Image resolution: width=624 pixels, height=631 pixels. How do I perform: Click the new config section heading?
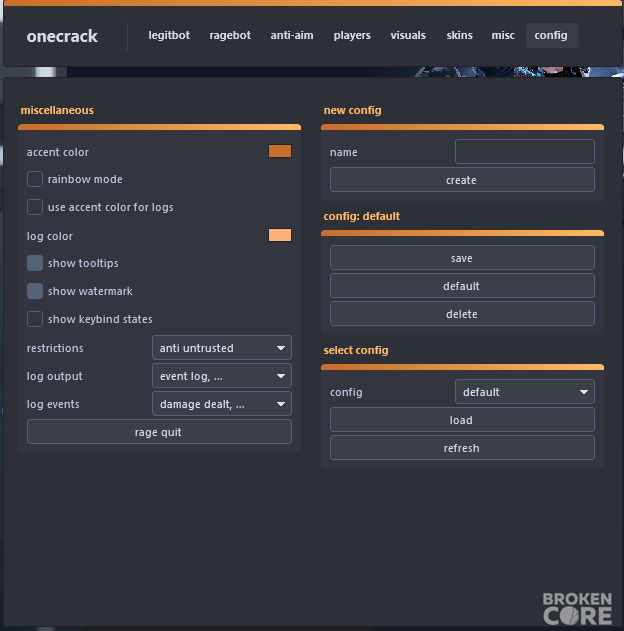tap(352, 110)
